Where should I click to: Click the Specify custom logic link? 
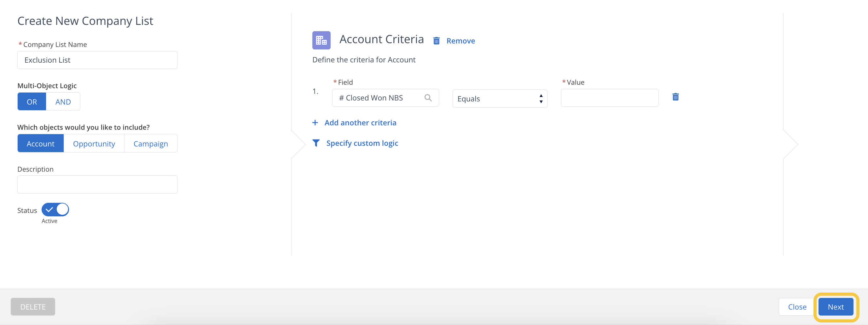[362, 143]
